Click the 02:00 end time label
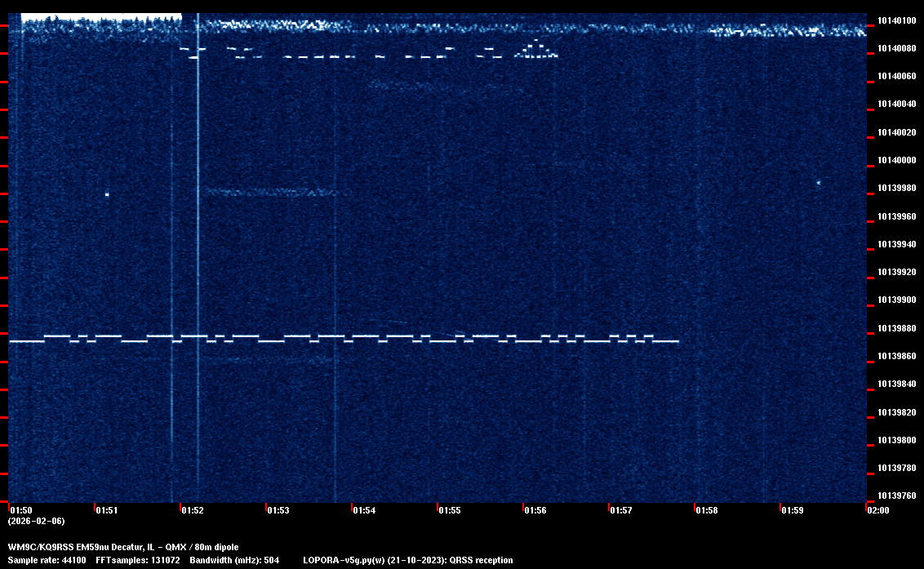 (877, 511)
